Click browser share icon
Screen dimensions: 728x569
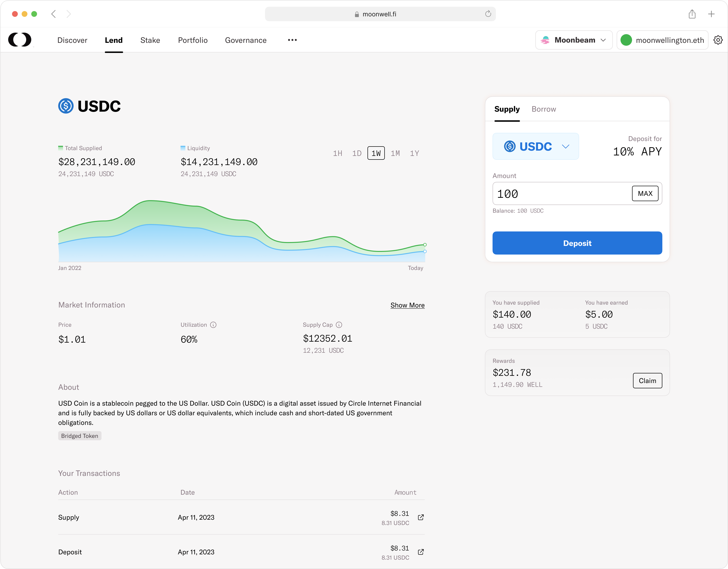tap(692, 14)
